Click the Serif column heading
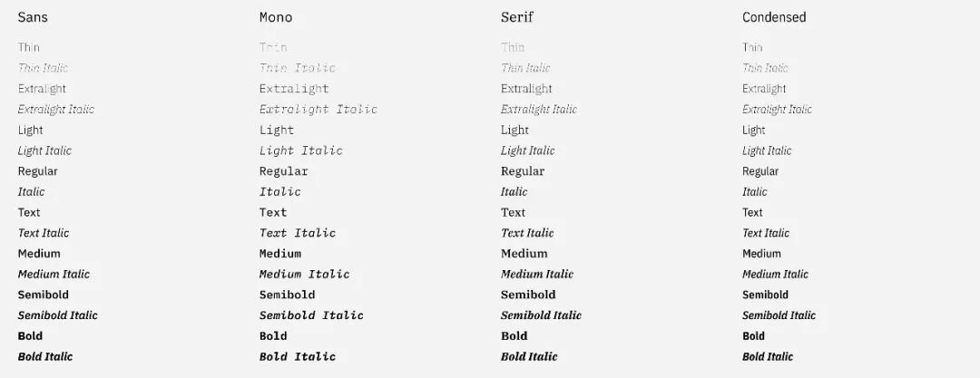980x378 pixels. pos(516,17)
